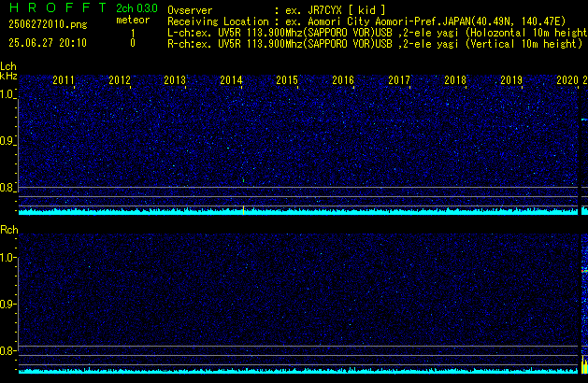Click the meteor counter heading
The width and height of the screenshot is (588, 383).
pyautogui.click(x=133, y=20)
